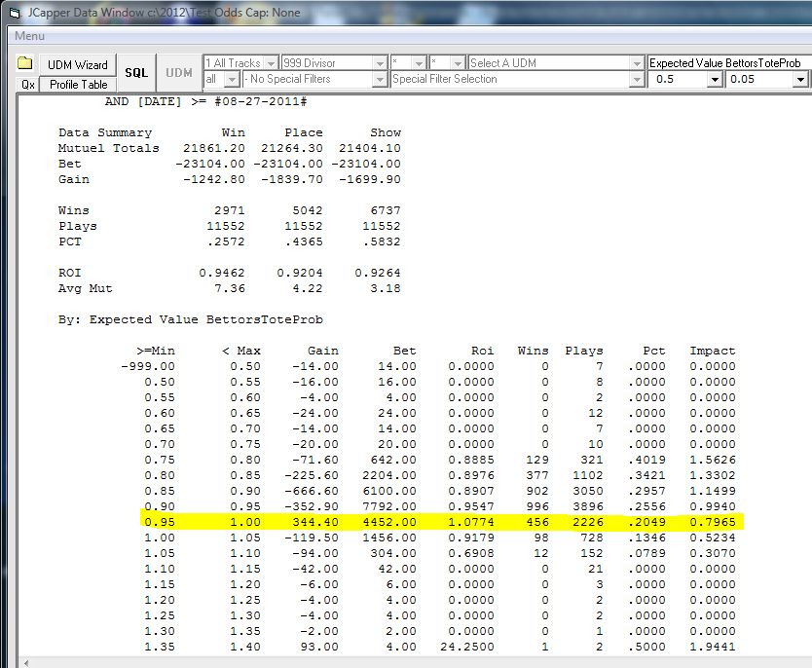Click the Show mutuel total 21404.10
This screenshot has width=812, height=668.
[370, 148]
